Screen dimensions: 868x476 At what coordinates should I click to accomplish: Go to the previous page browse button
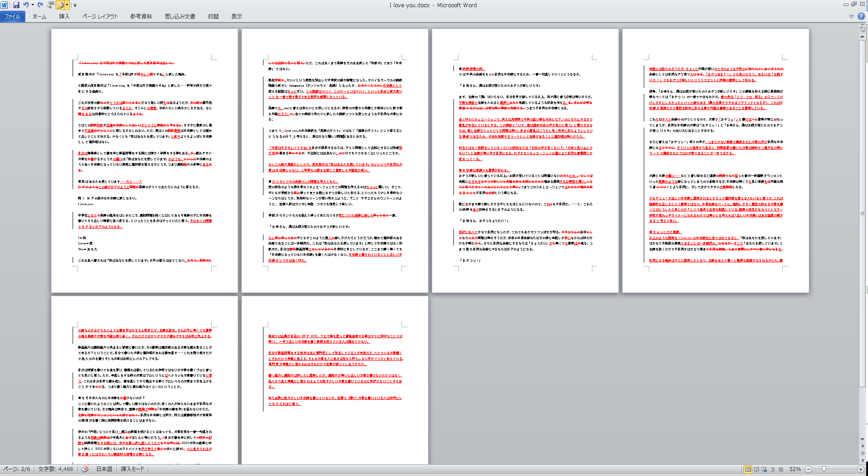863,446
